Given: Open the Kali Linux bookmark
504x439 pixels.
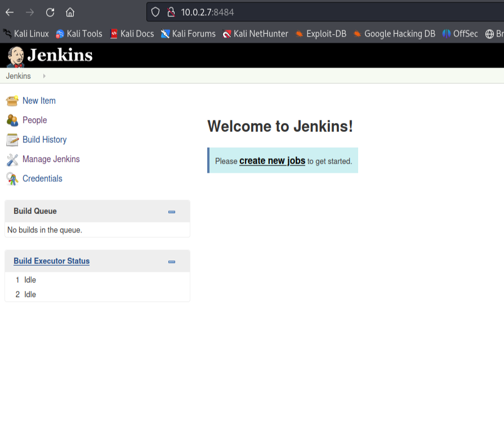Looking at the screenshot, I should (x=26, y=34).
